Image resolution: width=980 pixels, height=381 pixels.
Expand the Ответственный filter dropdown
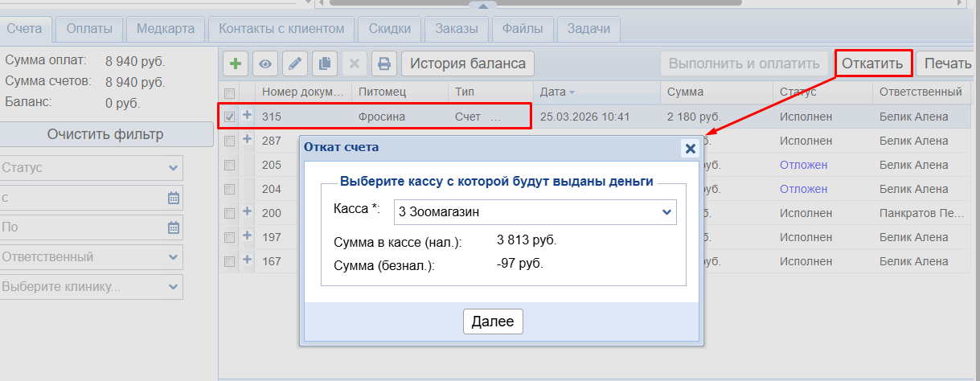[x=92, y=257]
